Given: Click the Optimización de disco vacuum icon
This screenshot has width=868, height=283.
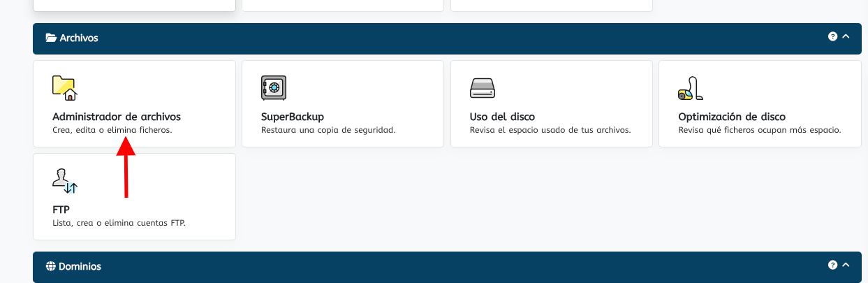Looking at the screenshot, I should coord(690,88).
